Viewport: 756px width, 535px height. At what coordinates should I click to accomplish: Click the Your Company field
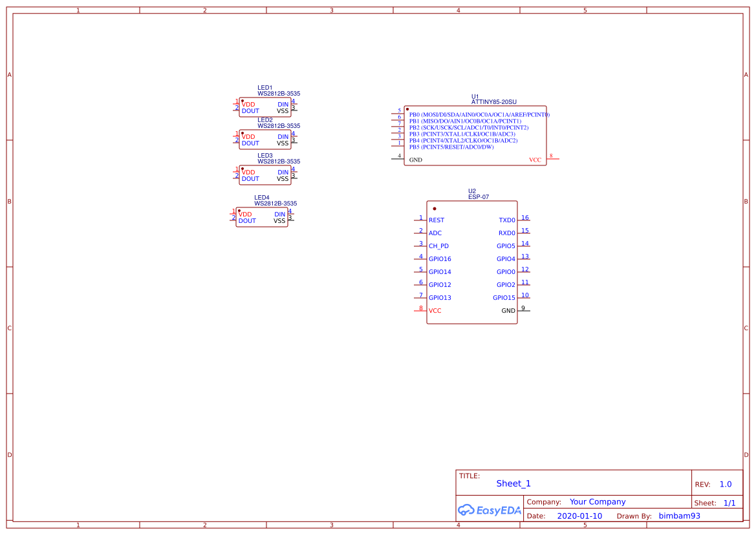tap(597, 501)
